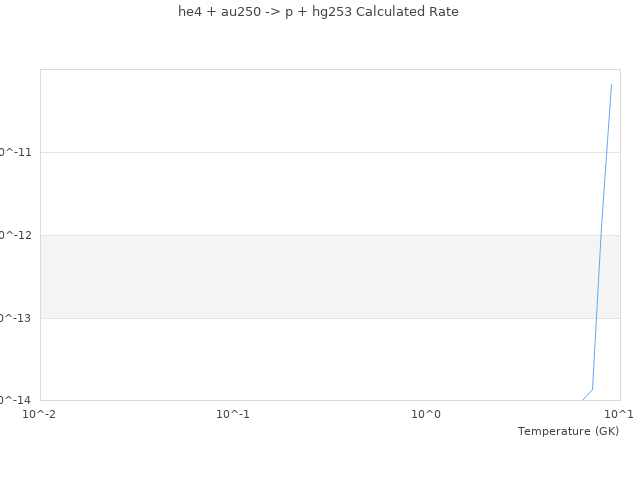Click the white area between 10^-13 and 10^-14
The width and height of the screenshot is (640, 480).
[x=300, y=360]
